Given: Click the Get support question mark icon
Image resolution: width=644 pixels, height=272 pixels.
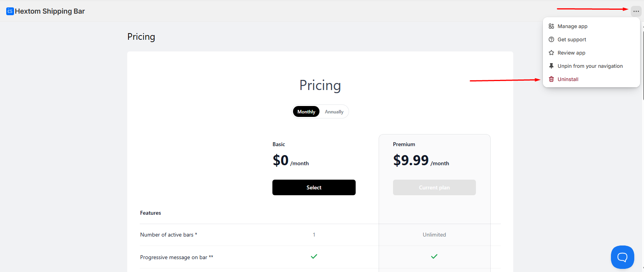Looking at the screenshot, I should click(x=551, y=39).
